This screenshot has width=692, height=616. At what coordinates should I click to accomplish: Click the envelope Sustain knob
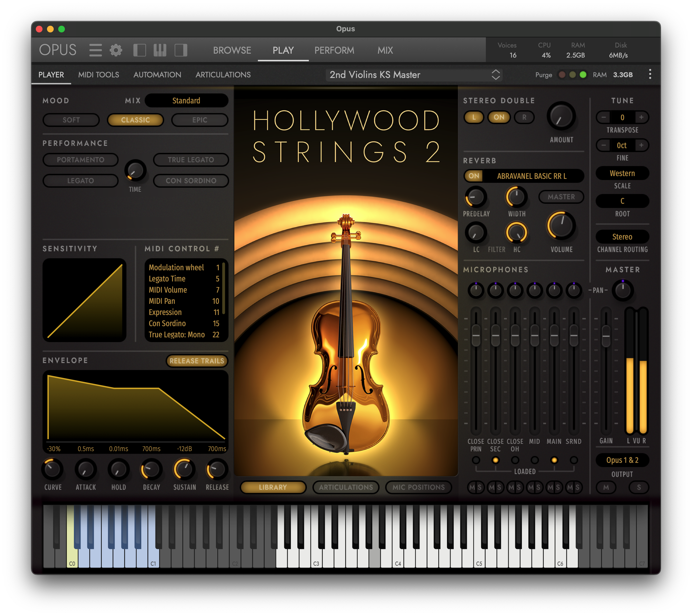coord(184,470)
